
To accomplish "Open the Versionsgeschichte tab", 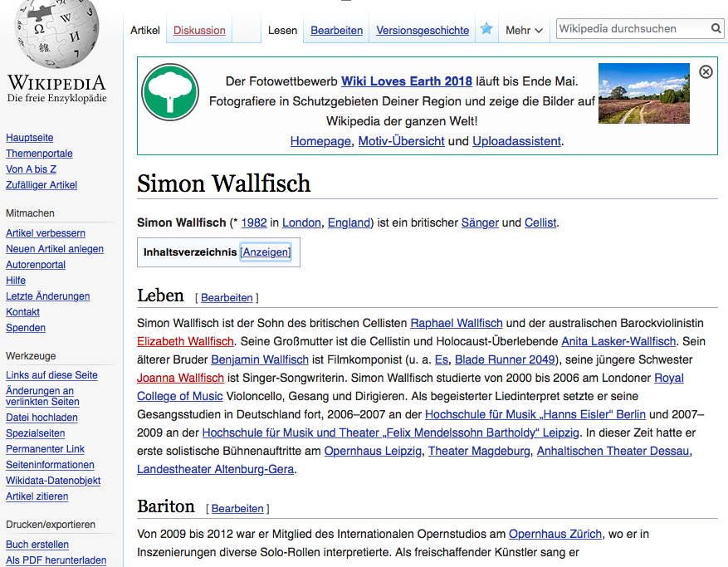I will coord(423,30).
